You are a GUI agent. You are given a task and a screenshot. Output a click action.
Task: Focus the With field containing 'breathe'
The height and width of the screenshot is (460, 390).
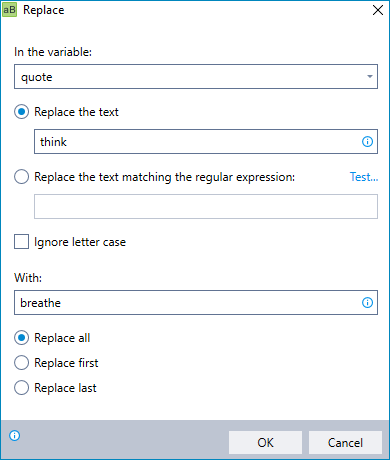(x=196, y=303)
